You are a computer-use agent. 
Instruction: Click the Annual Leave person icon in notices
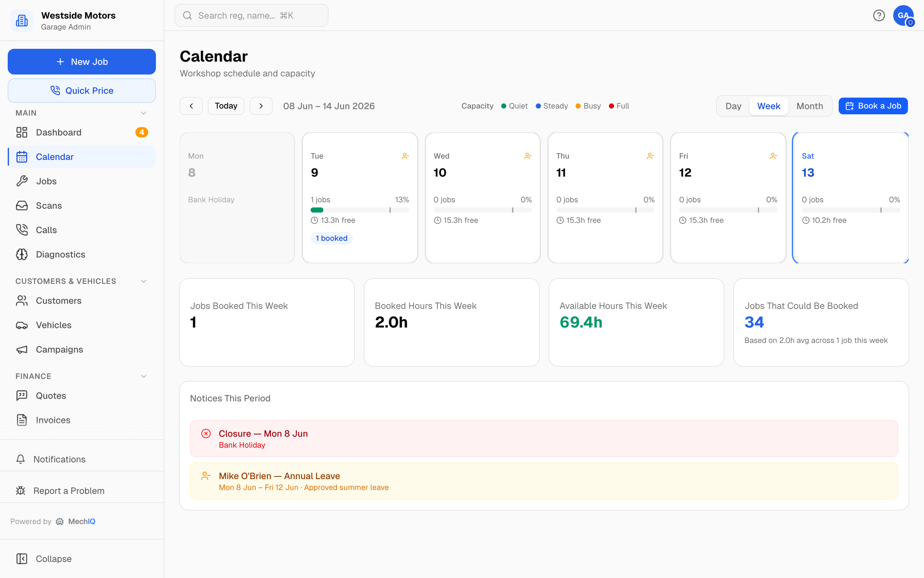pyautogui.click(x=206, y=476)
